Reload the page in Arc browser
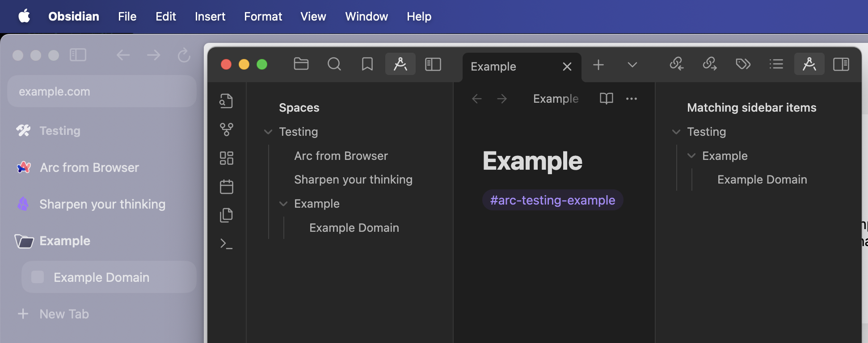 coord(184,55)
